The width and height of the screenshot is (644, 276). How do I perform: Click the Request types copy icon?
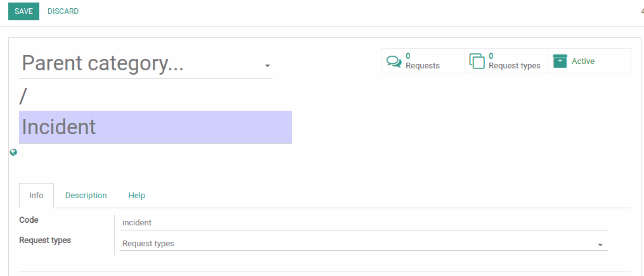[x=477, y=61]
